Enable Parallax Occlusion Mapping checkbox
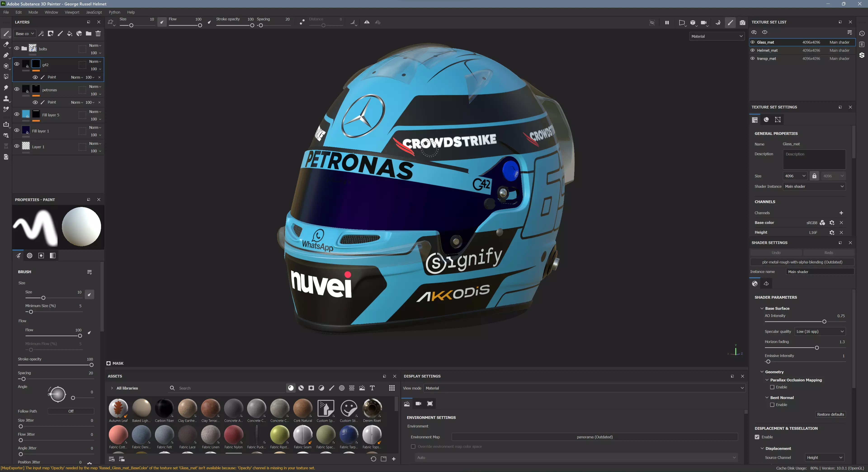The height and width of the screenshot is (472, 868). pos(772,387)
